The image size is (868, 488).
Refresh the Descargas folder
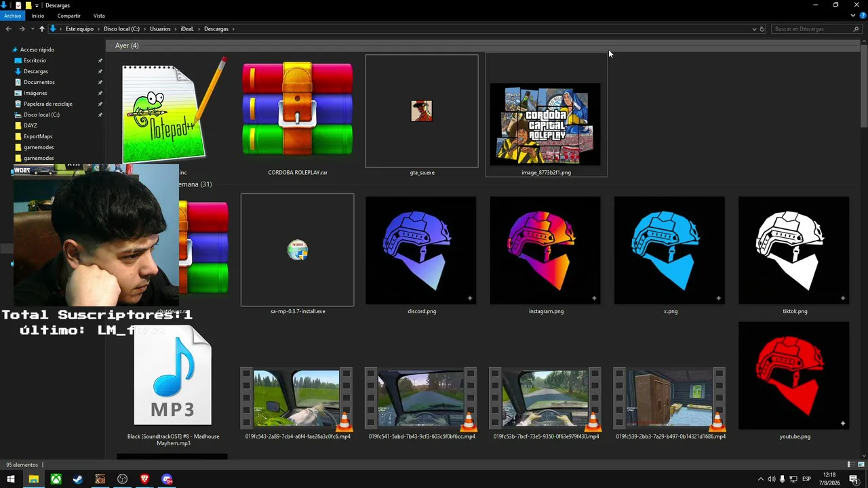762,29
